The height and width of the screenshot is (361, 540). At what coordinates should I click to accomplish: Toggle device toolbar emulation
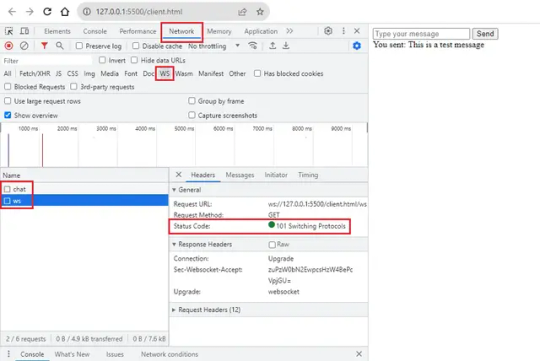(24, 31)
